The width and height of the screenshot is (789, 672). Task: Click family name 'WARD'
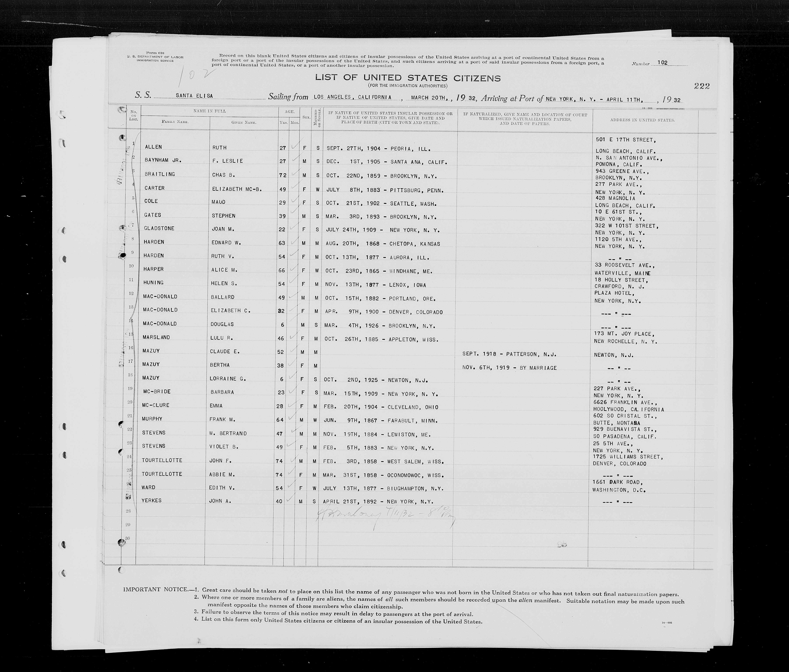click(149, 487)
